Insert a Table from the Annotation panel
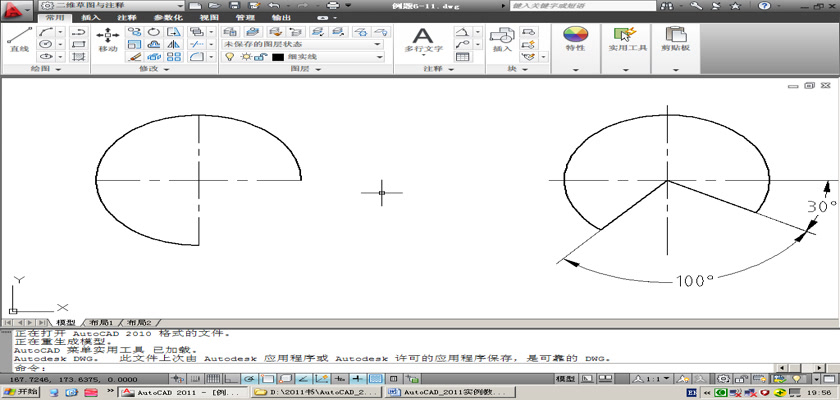840x400 pixels. click(462, 56)
